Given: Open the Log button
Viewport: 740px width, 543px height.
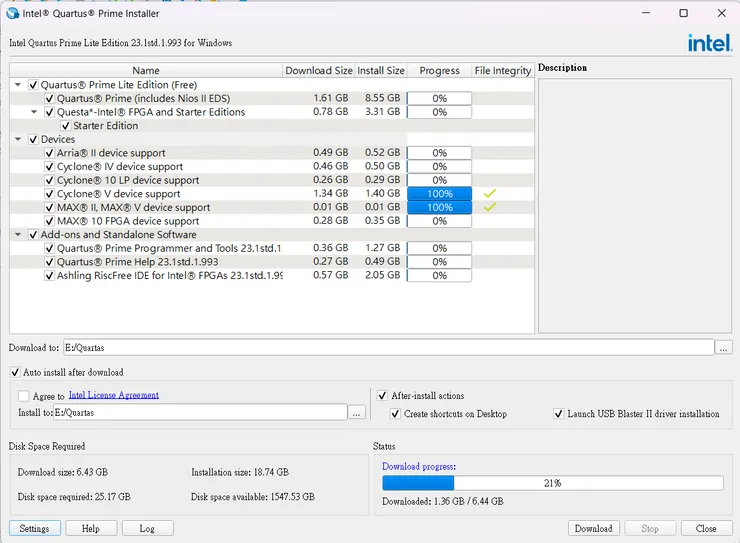Looking at the screenshot, I should click(148, 528).
